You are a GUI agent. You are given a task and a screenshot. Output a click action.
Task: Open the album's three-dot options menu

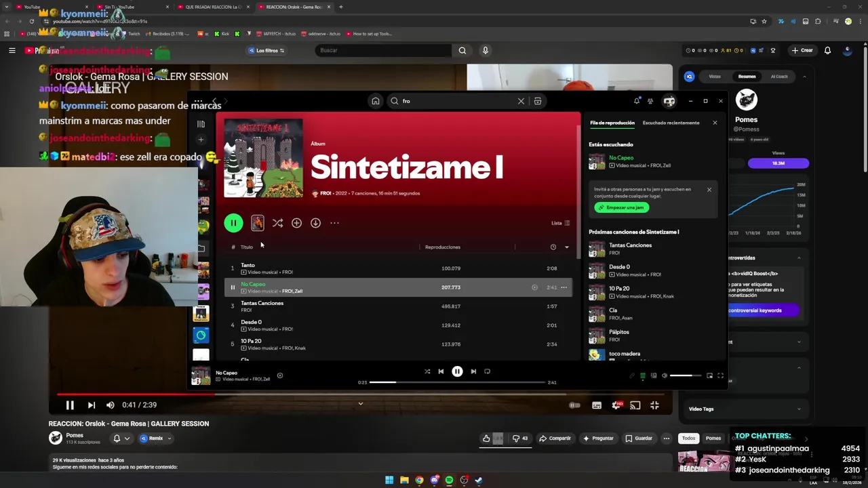coord(334,223)
